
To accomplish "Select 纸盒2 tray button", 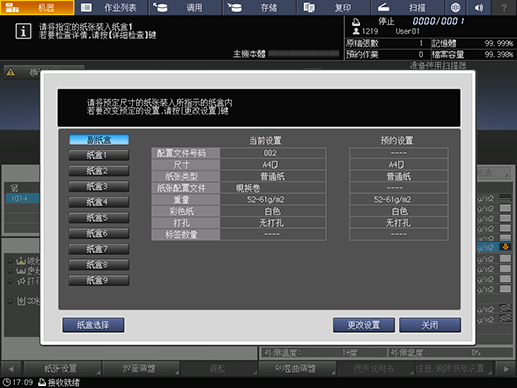I will (99, 171).
